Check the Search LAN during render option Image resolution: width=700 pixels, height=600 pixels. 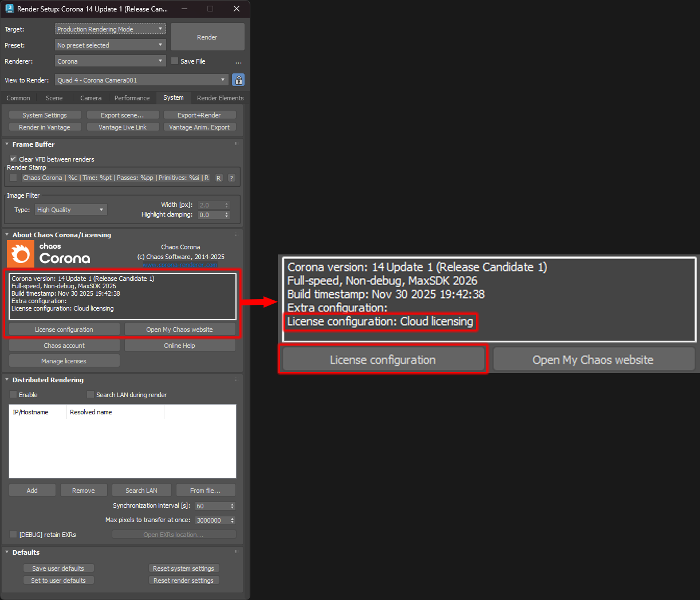tap(91, 395)
